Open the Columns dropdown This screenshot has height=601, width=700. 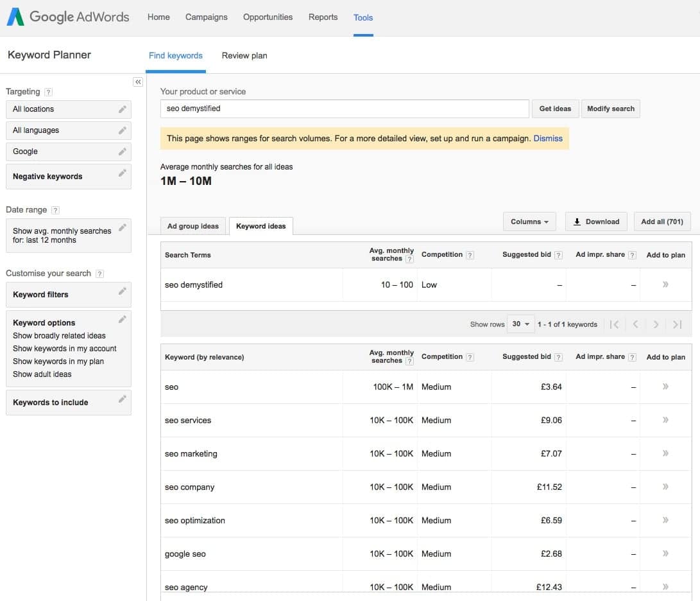pyautogui.click(x=529, y=221)
